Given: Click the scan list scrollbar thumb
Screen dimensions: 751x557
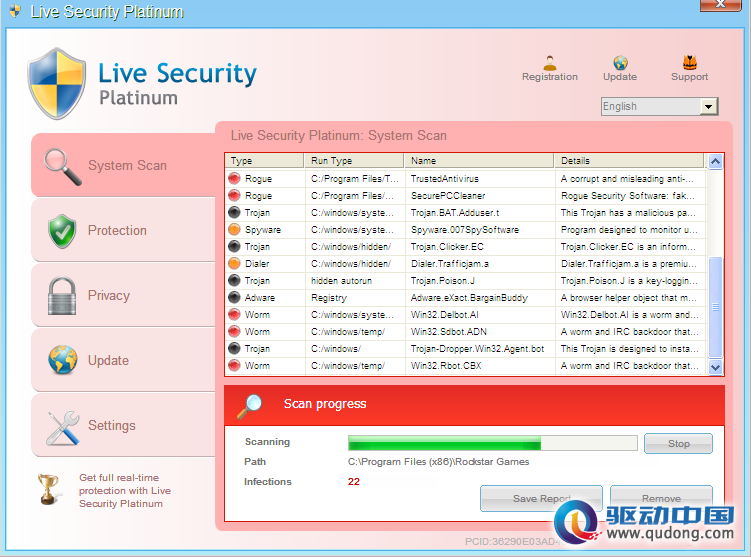Looking at the screenshot, I should pyautogui.click(x=715, y=307).
